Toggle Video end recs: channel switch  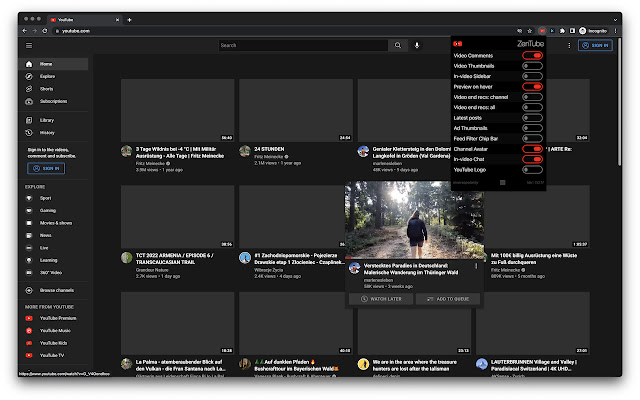tap(532, 97)
